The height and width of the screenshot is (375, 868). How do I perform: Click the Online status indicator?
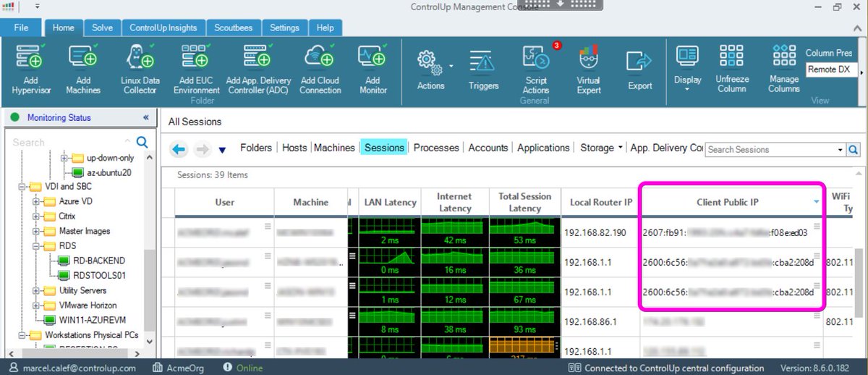click(x=242, y=368)
